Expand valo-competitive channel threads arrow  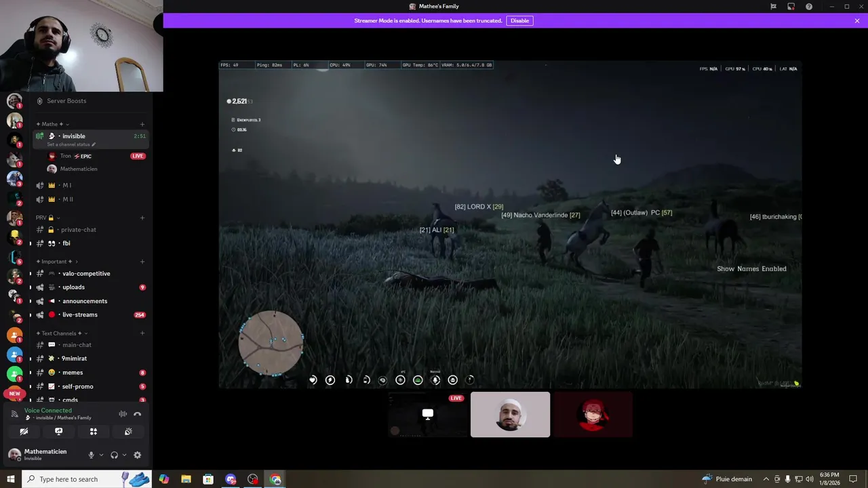(30, 274)
